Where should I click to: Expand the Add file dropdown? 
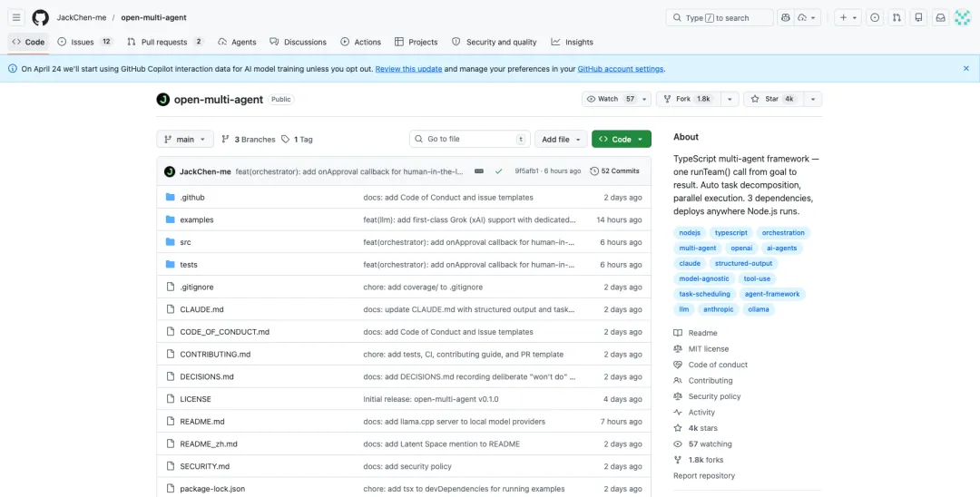[561, 140]
